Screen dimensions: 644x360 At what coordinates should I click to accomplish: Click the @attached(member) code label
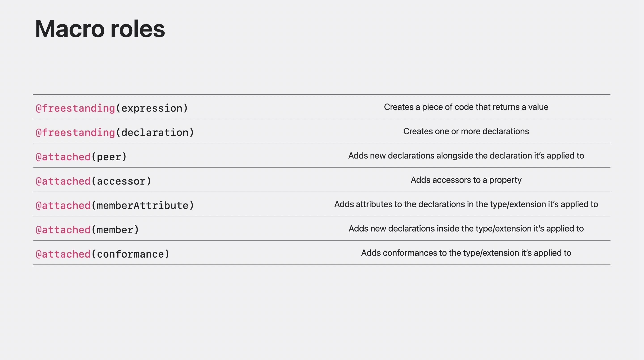tap(87, 229)
